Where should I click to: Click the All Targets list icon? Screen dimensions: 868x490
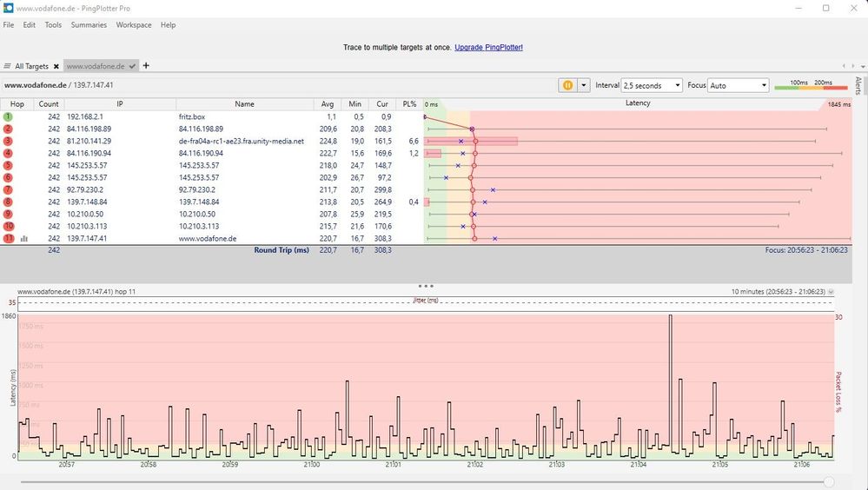[7, 66]
